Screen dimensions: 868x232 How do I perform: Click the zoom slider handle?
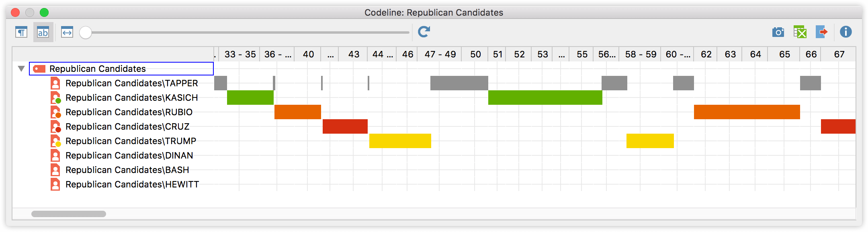pos(86,33)
